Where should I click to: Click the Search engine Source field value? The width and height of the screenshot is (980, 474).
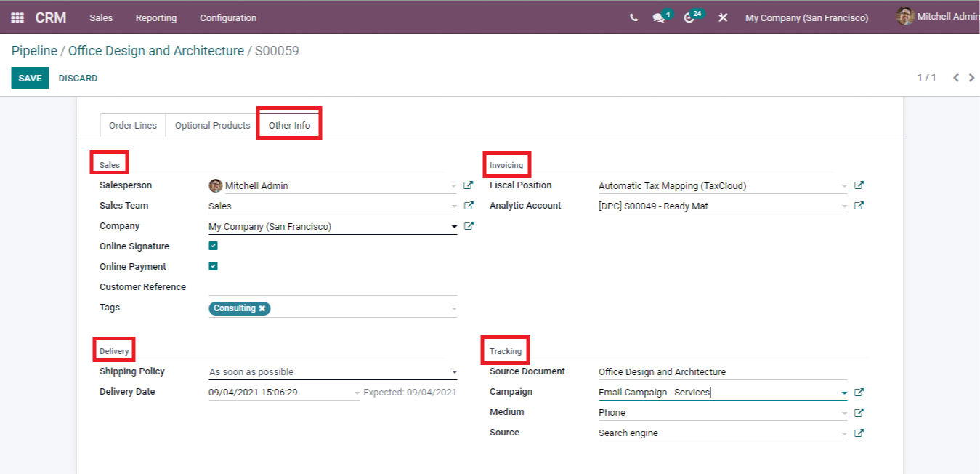[628, 433]
